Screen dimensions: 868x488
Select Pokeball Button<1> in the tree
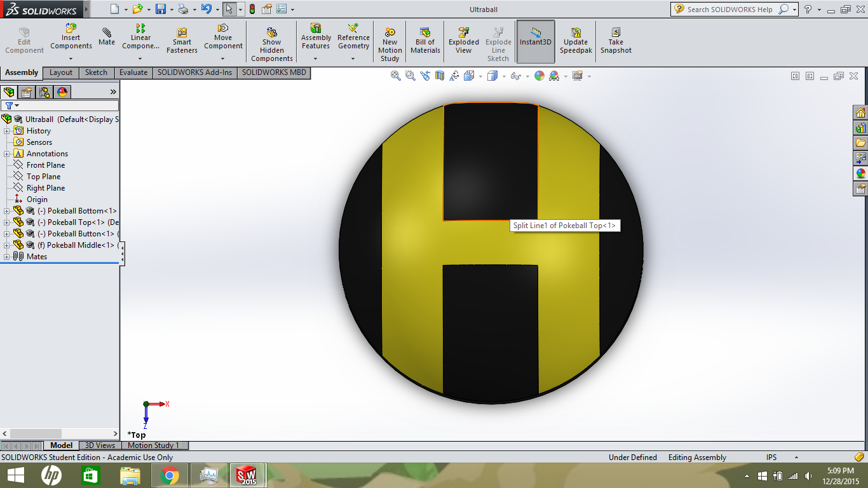(x=78, y=234)
